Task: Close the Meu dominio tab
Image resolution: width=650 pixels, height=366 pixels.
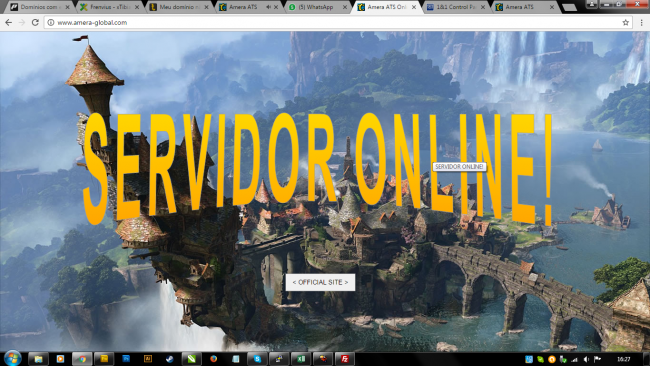Action: tap(206, 7)
